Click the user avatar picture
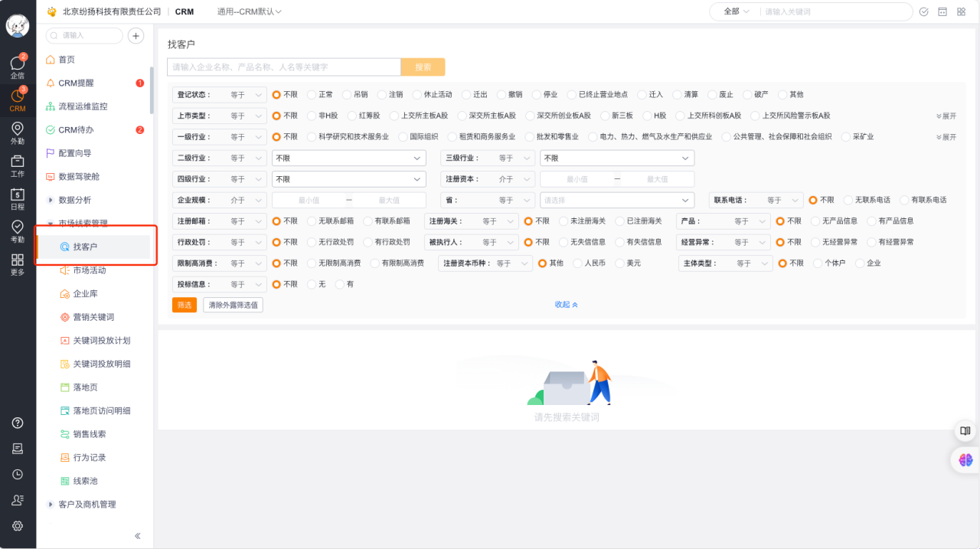Screen dimensions: 980x549 tap(18, 25)
